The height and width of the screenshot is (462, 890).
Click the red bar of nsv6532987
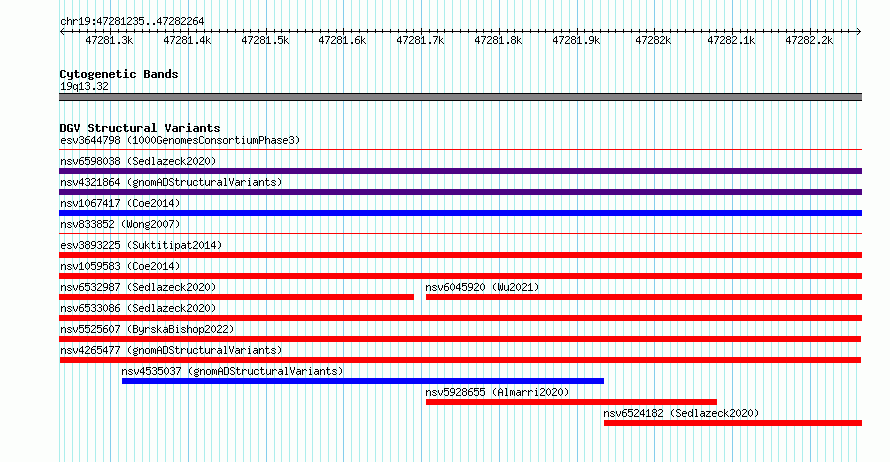[236, 297]
